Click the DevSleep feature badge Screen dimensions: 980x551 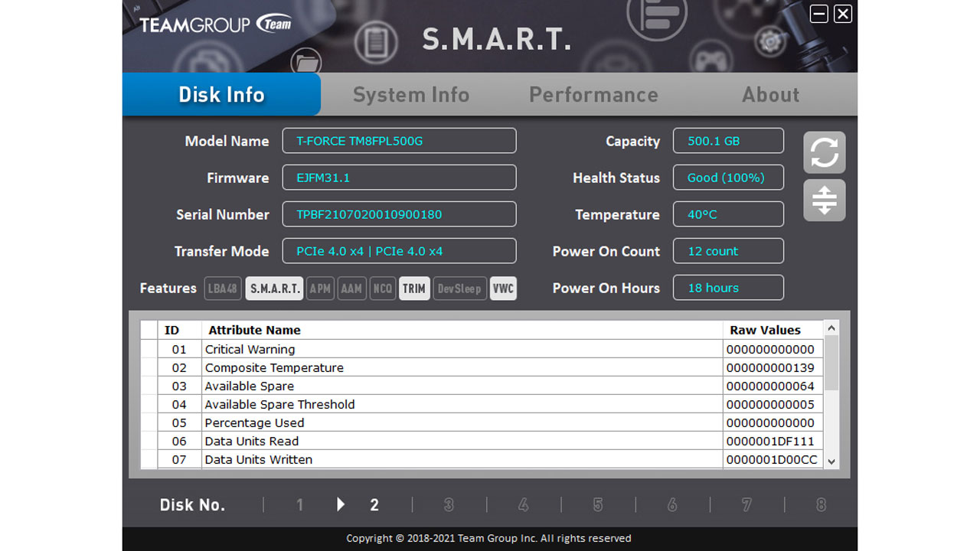click(460, 289)
